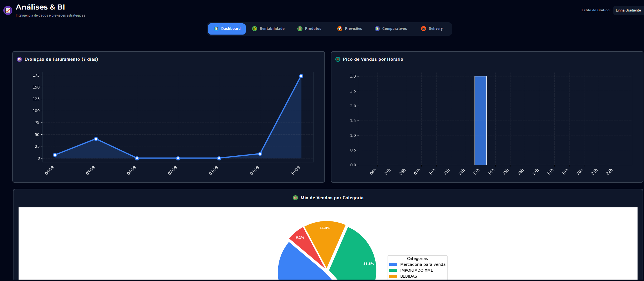Pick the 07/09 data point marker
Image resolution: width=644 pixels, height=281 pixels.
coord(178,158)
